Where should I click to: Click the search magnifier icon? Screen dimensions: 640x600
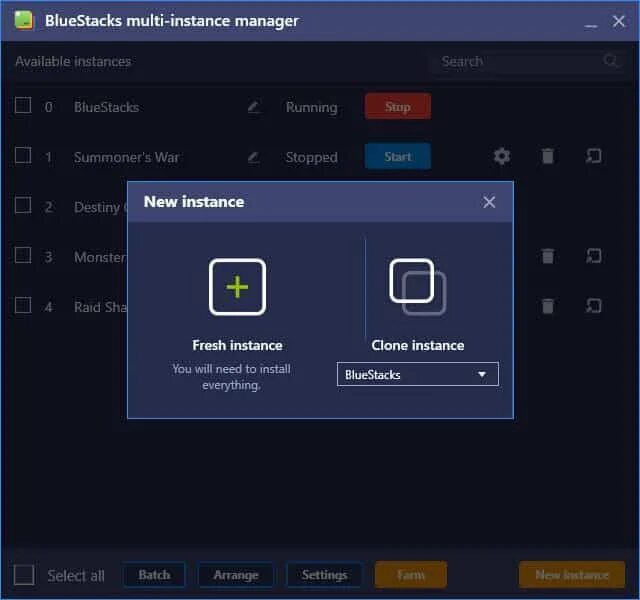point(610,61)
